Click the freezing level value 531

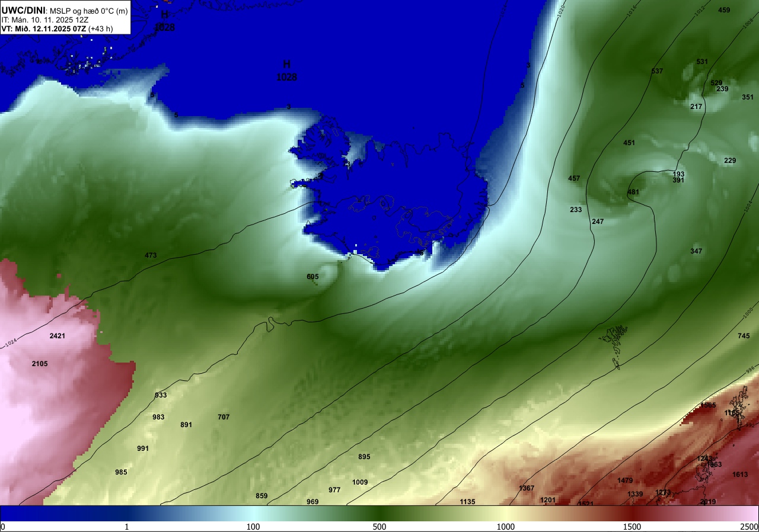coord(702,62)
